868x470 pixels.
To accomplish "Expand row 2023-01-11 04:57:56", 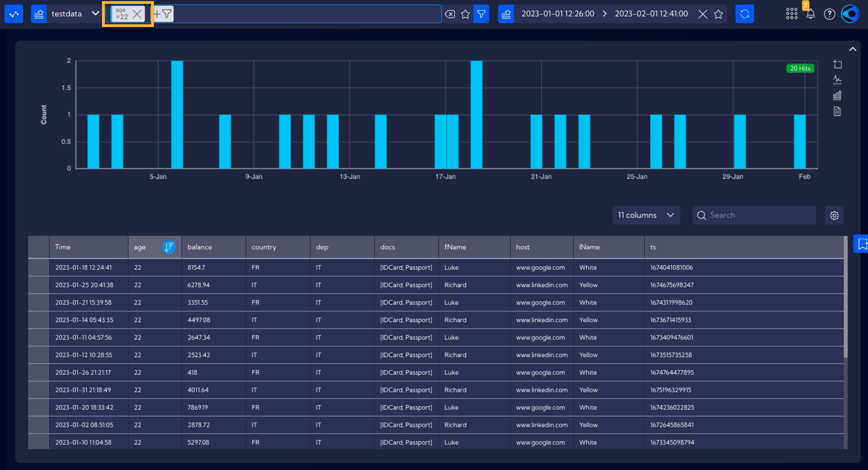I will click(x=39, y=338).
